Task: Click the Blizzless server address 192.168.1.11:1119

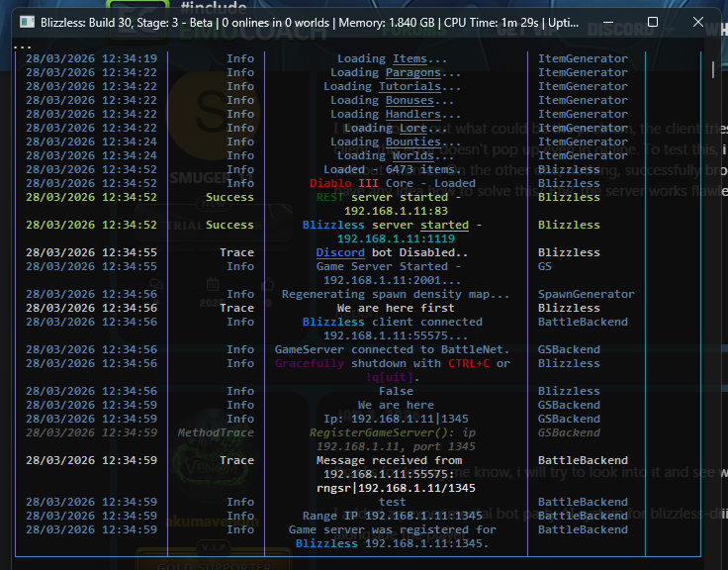Action: point(396,238)
